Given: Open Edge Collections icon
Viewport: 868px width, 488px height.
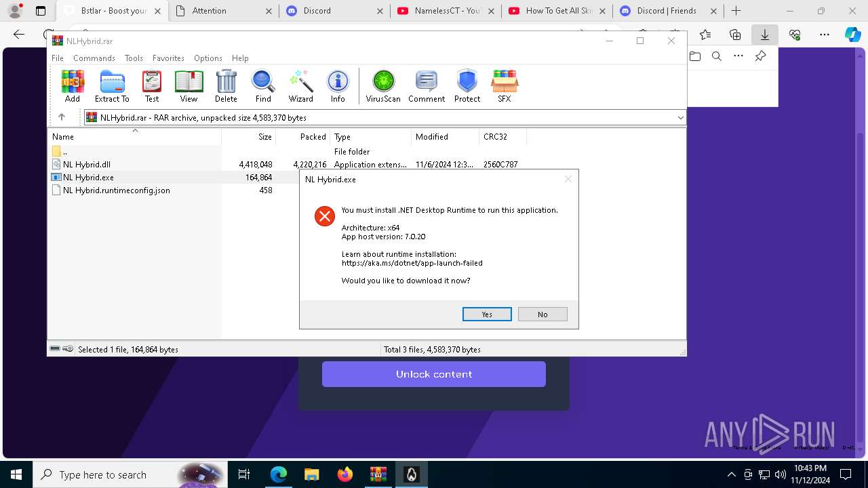Looking at the screenshot, I should click(x=735, y=35).
